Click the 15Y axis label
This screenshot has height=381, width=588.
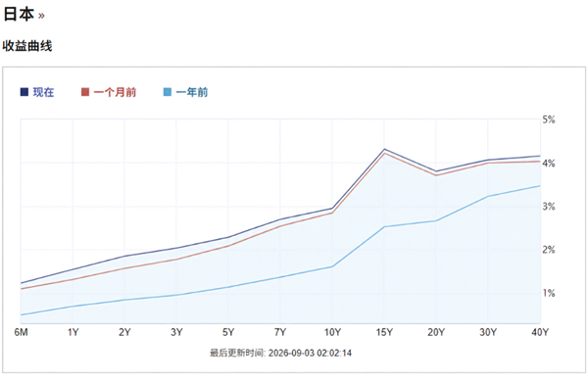384,332
